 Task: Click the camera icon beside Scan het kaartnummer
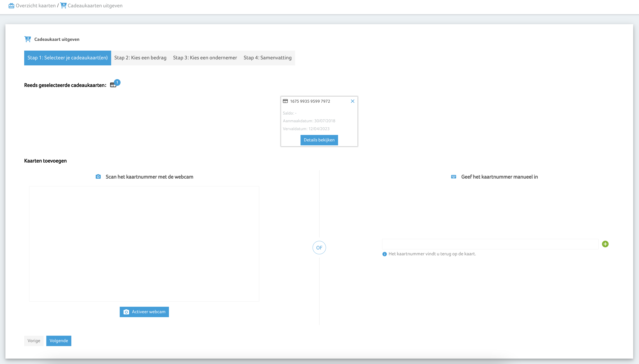(98, 177)
